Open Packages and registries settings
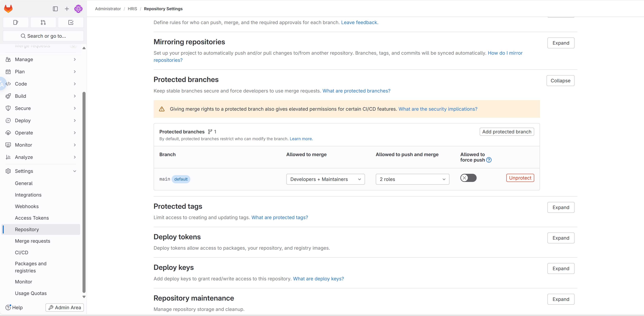Screen dimensions: 644x316 (31, 267)
